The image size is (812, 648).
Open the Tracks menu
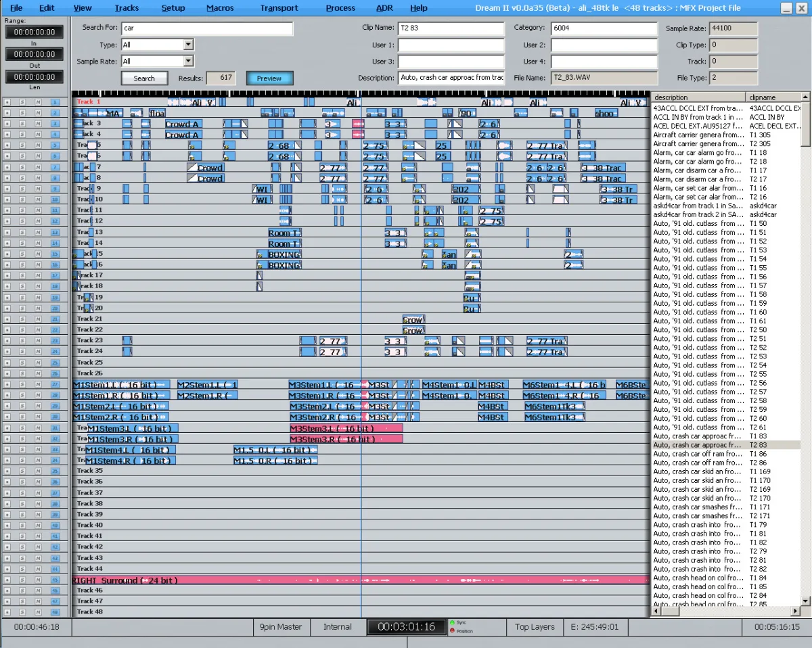(127, 8)
